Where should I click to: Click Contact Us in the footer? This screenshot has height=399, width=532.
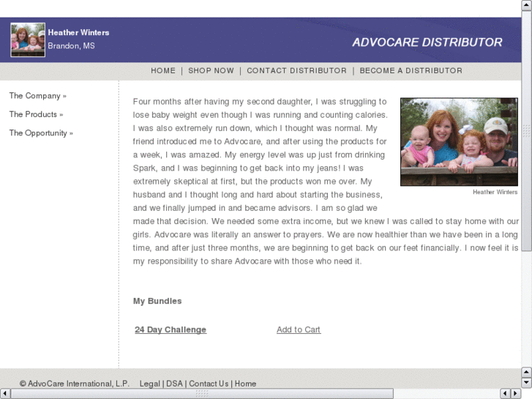pos(209,384)
